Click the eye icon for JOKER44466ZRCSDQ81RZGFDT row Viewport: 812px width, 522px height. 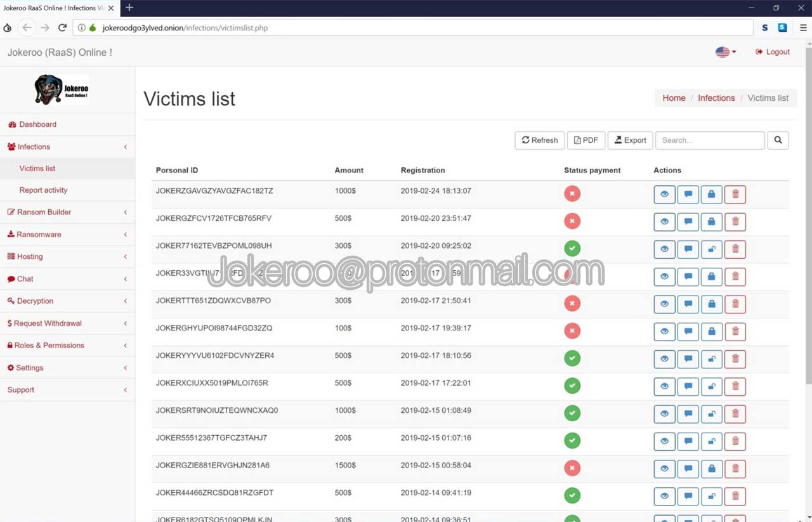click(x=664, y=496)
